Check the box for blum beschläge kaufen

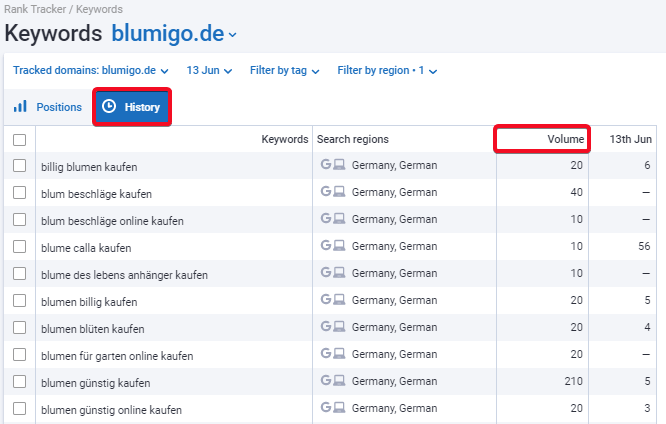pos(19,192)
